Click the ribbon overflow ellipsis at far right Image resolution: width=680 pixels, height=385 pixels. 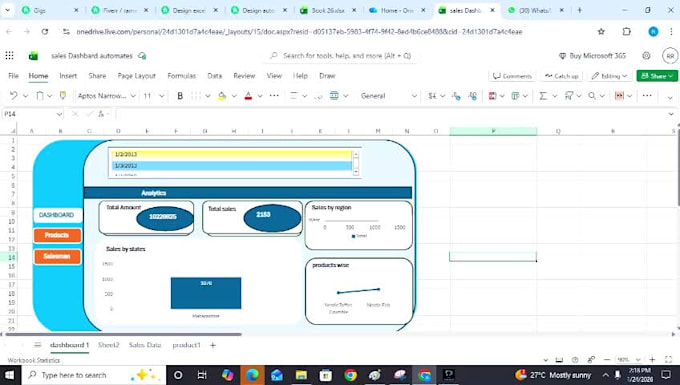tap(647, 95)
